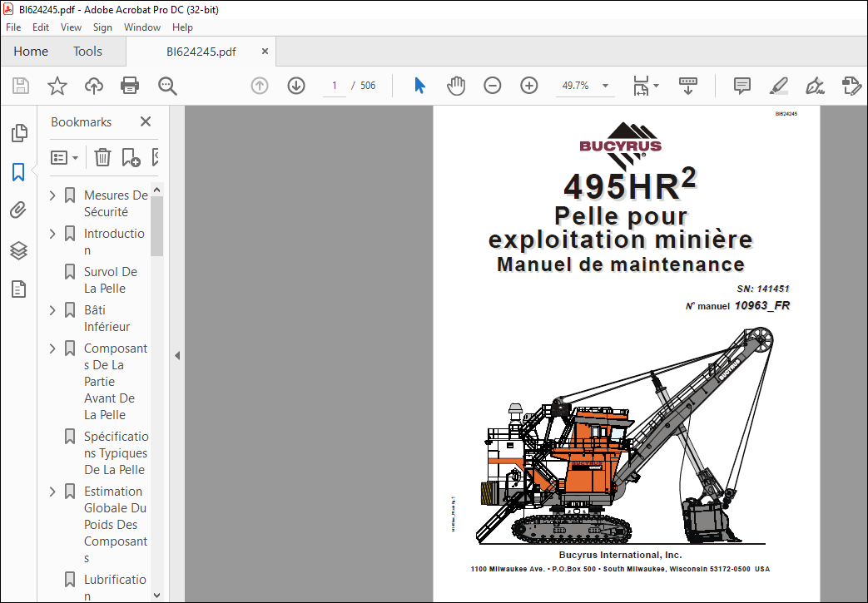The width and height of the screenshot is (868, 603).
Task: Close the BI624245.pdf tab
Action: (x=265, y=52)
